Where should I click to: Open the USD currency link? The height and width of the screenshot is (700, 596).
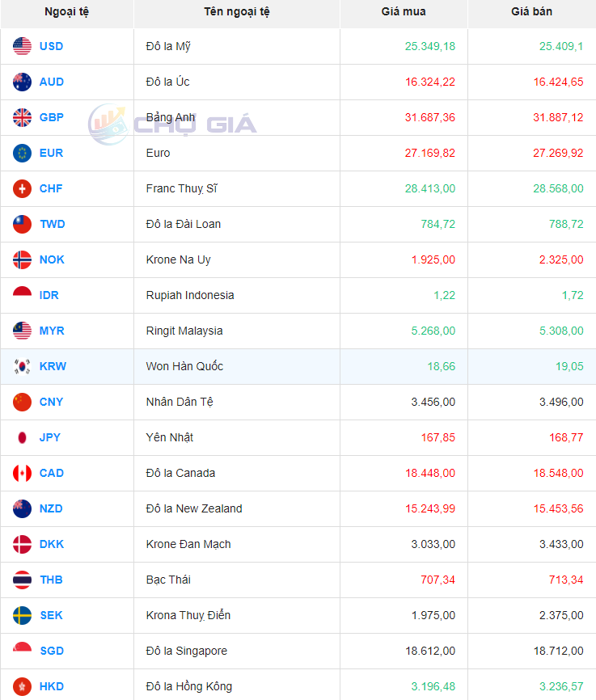(51, 46)
